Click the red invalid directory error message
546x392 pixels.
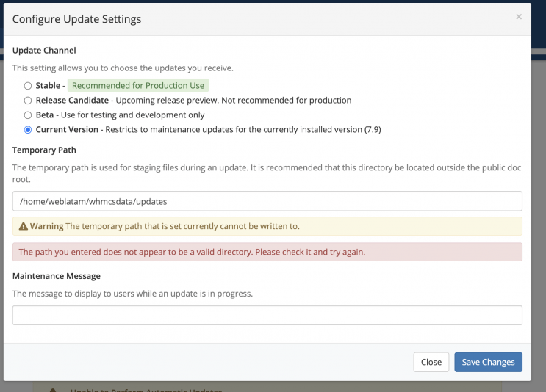click(192, 252)
